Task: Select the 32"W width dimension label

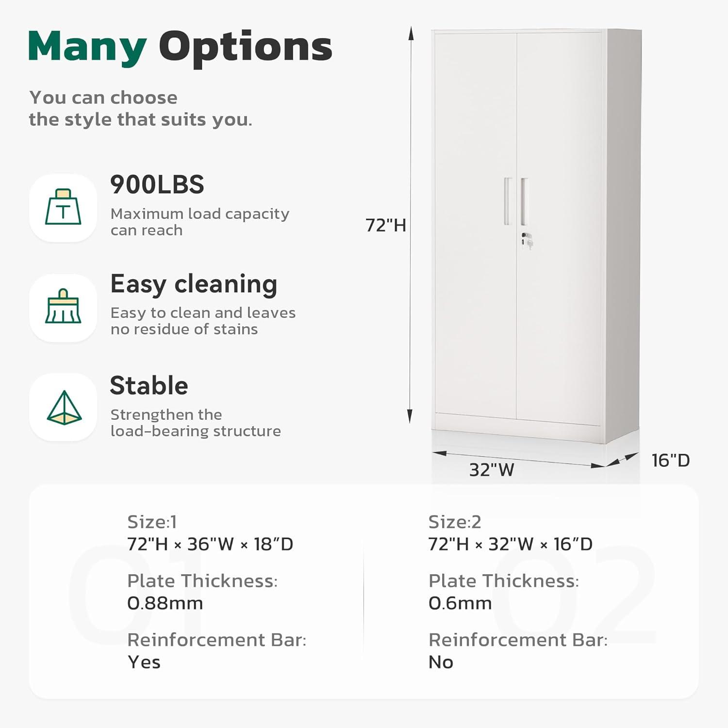Action: 491,470
